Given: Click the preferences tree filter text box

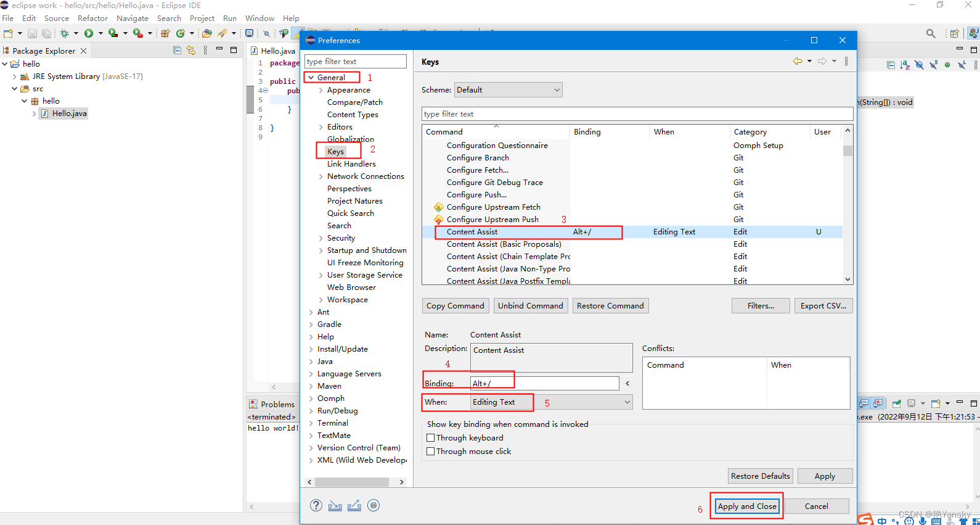Looking at the screenshot, I should pyautogui.click(x=356, y=61).
